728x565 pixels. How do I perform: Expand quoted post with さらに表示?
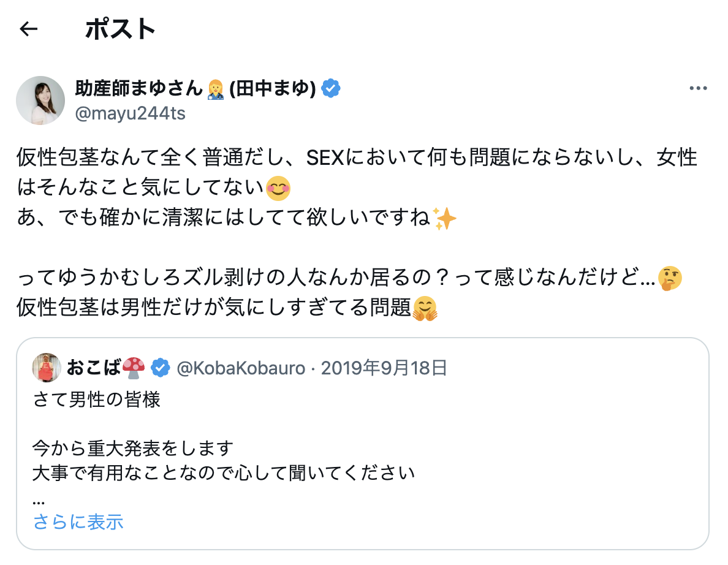click(78, 521)
